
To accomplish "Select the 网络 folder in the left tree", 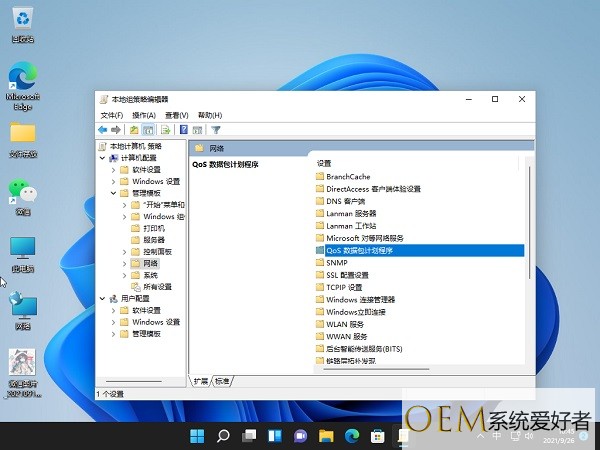I will click(x=150, y=263).
